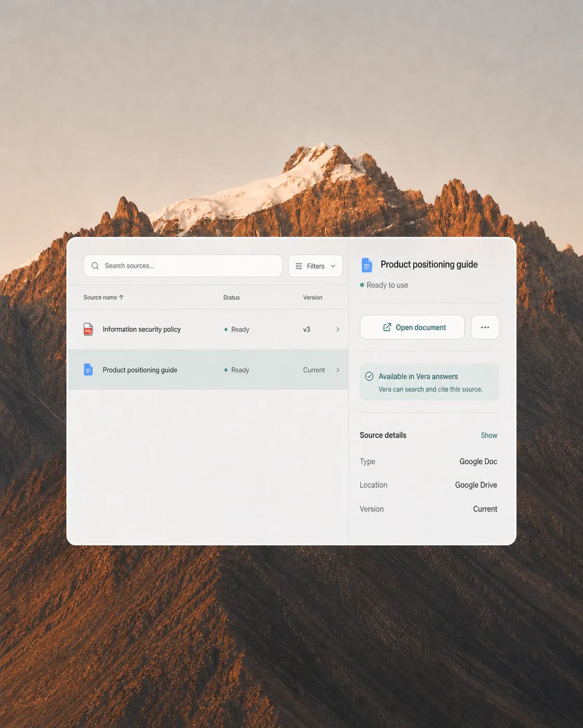Click the Current value in Source details
583x728 pixels.
(x=485, y=509)
